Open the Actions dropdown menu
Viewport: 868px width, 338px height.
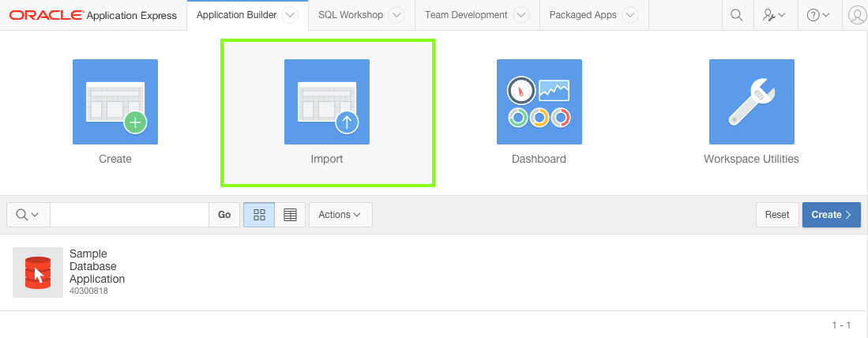(340, 215)
